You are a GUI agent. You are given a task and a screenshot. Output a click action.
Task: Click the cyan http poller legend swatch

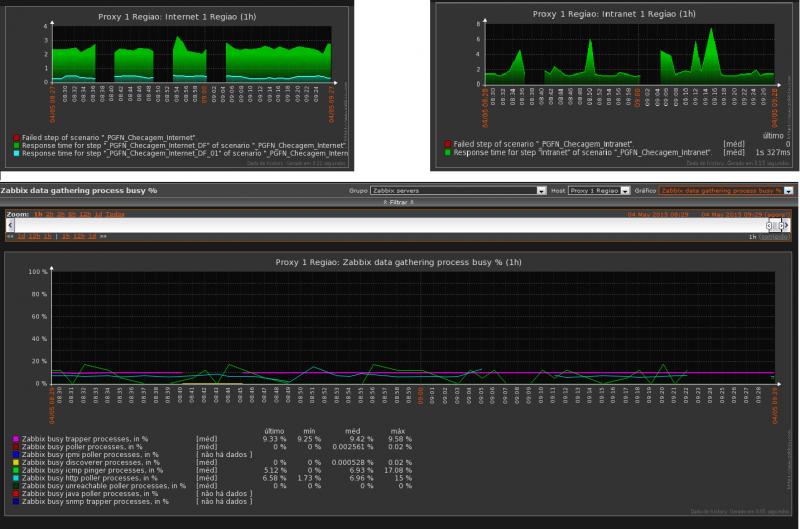16,478
